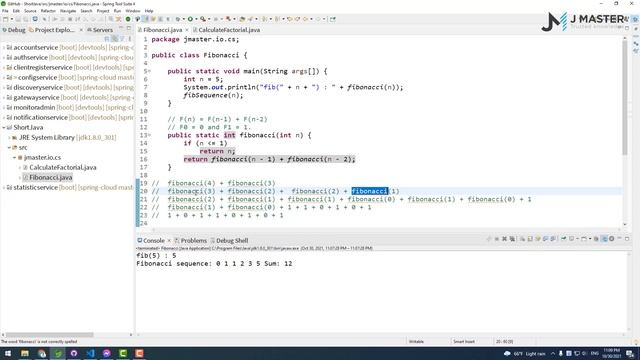
Task: Open Visual Studio Code from taskbar
Action: click(x=90, y=353)
